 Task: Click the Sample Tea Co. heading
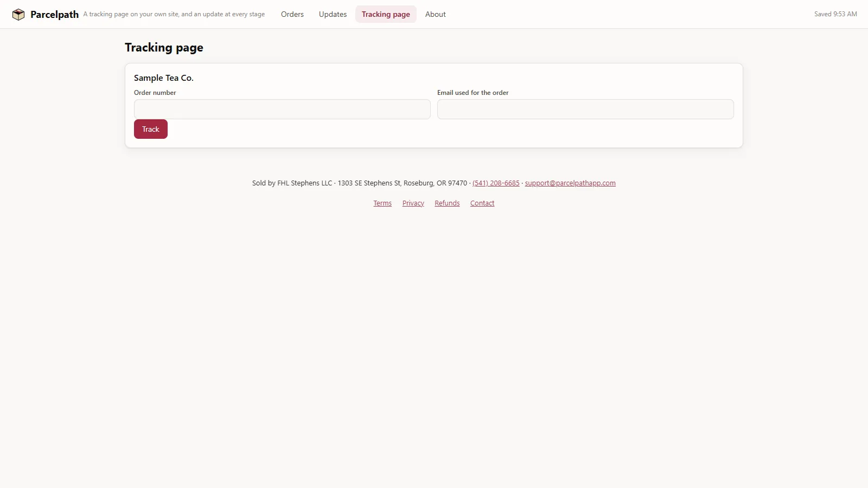point(164,78)
